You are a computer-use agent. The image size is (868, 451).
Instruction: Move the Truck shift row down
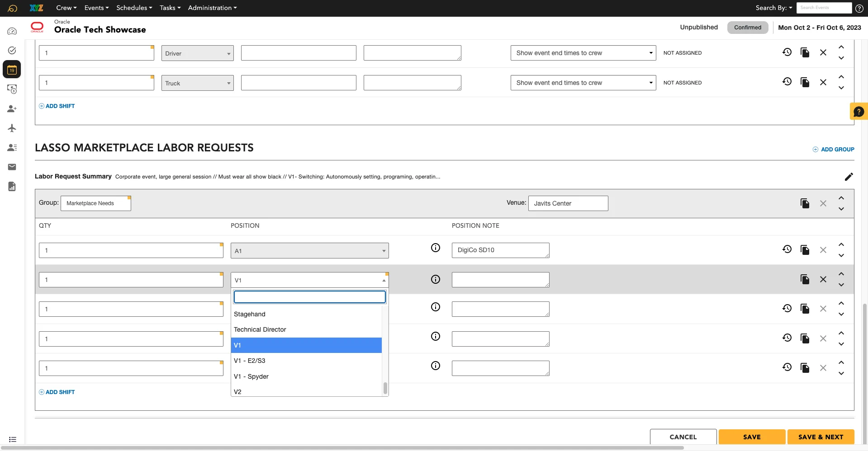click(x=841, y=88)
